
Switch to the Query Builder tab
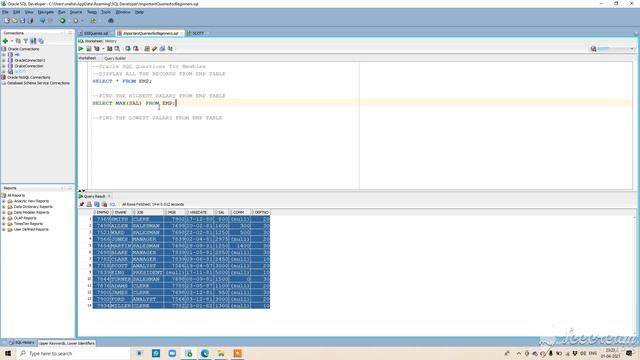coord(115,58)
